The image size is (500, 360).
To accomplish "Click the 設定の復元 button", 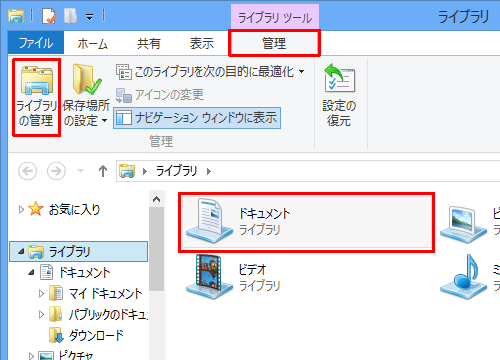I will pyautogui.click(x=339, y=96).
